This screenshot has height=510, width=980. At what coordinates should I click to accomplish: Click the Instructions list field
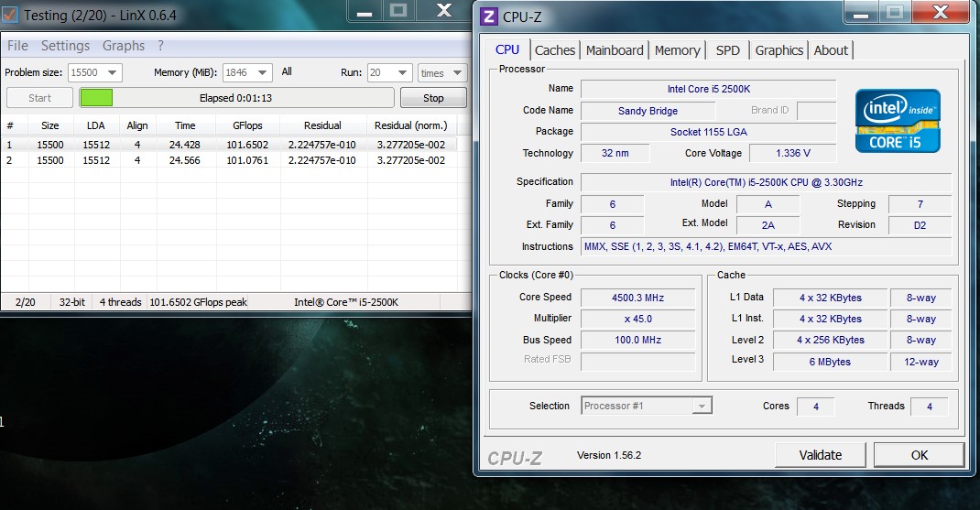click(x=767, y=246)
